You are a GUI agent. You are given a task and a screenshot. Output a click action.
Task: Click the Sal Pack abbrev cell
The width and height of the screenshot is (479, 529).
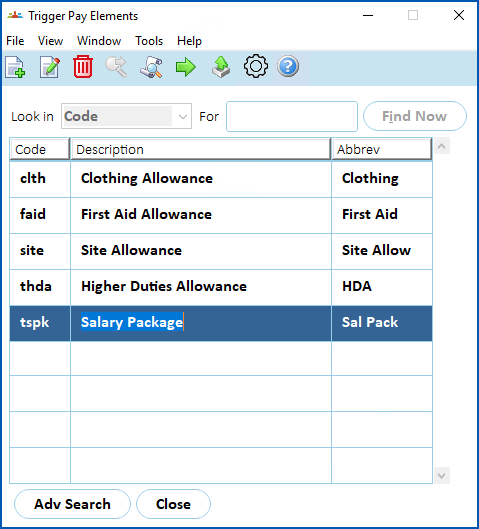click(x=382, y=323)
